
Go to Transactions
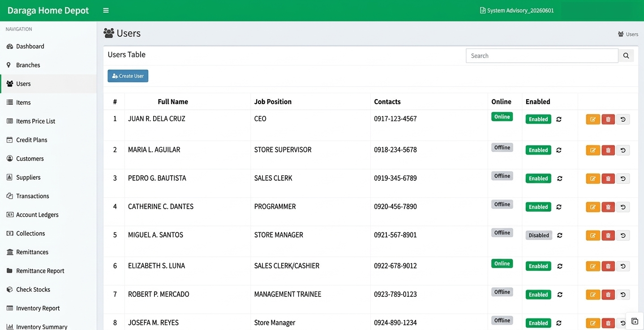48,196
